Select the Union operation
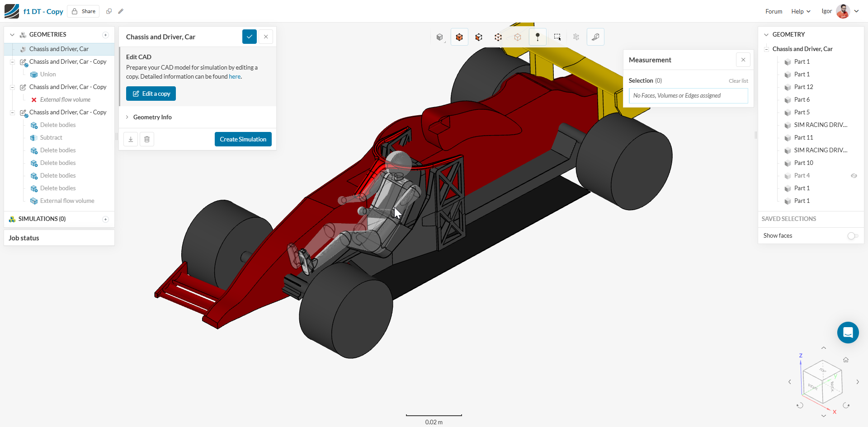 click(x=48, y=75)
